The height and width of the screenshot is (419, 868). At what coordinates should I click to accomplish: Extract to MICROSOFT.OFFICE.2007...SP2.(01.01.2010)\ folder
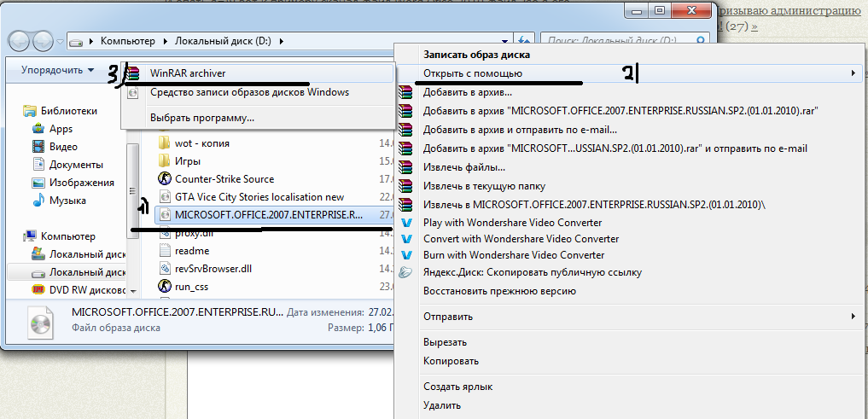[x=595, y=204]
